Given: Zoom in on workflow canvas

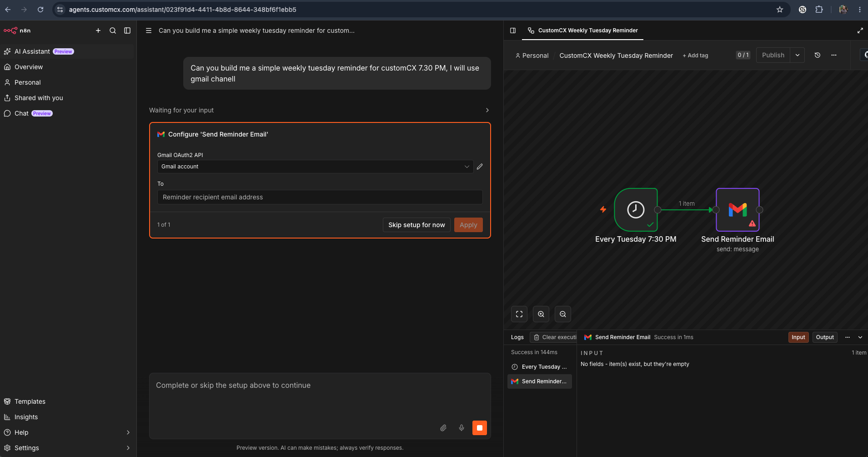Looking at the screenshot, I should (541, 314).
